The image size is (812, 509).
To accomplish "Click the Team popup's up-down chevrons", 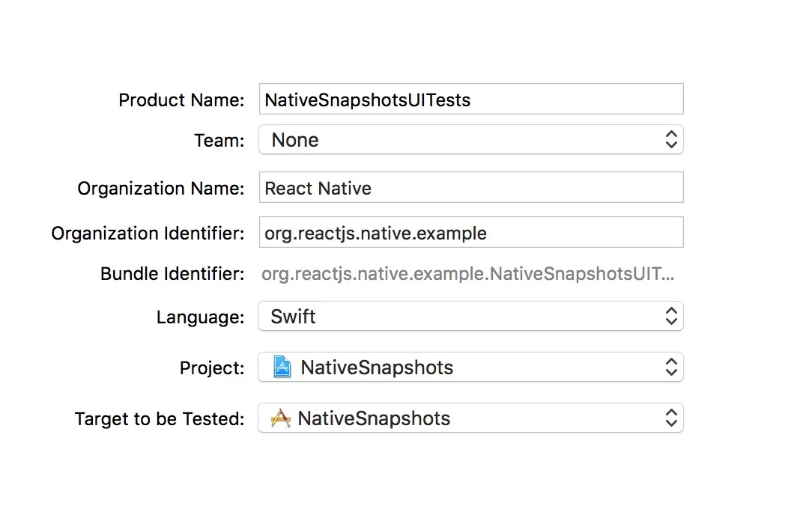I will point(671,139).
